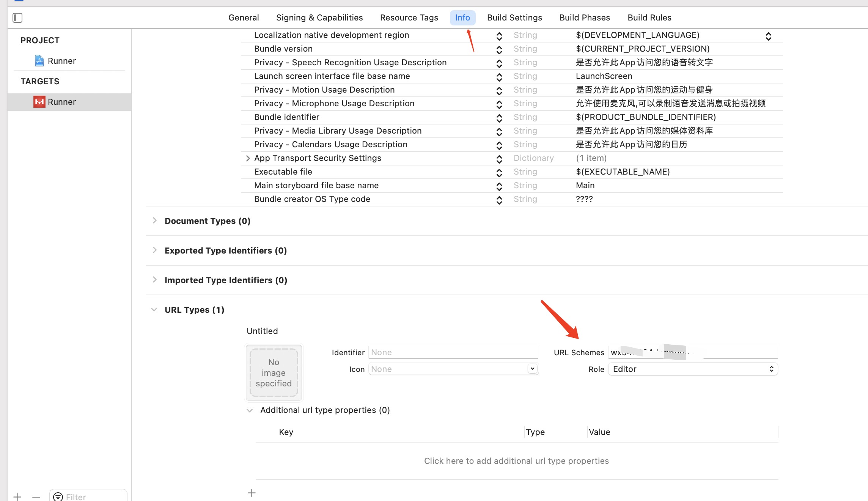
Task: Click the remove target minus icon
Action: (36, 496)
